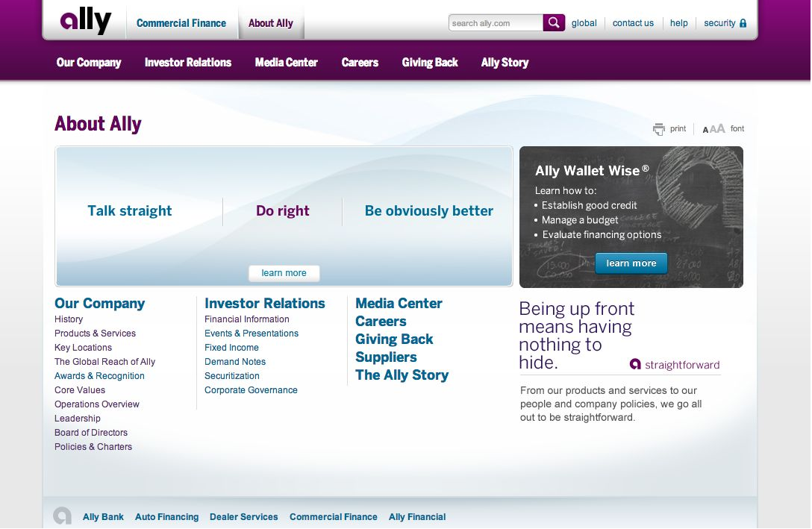This screenshot has width=812, height=529.
Task: Click Be obviously better in the banner
Action: pos(429,210)
